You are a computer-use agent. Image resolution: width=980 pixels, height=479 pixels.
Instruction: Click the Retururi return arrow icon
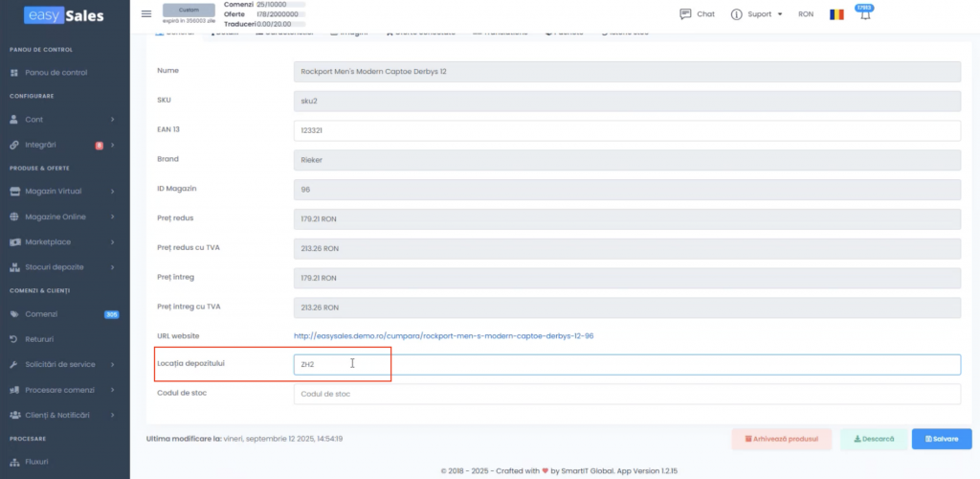click(14, 339)
